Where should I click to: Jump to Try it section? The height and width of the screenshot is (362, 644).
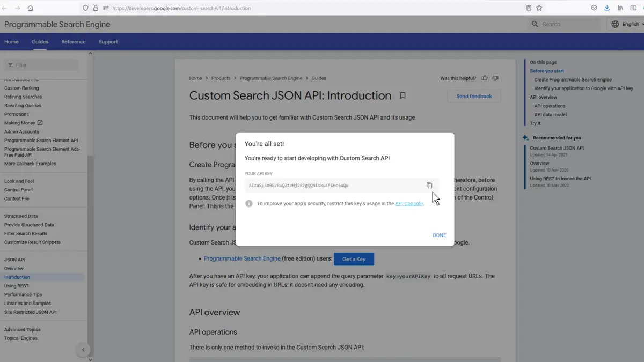tap(535, 123)
